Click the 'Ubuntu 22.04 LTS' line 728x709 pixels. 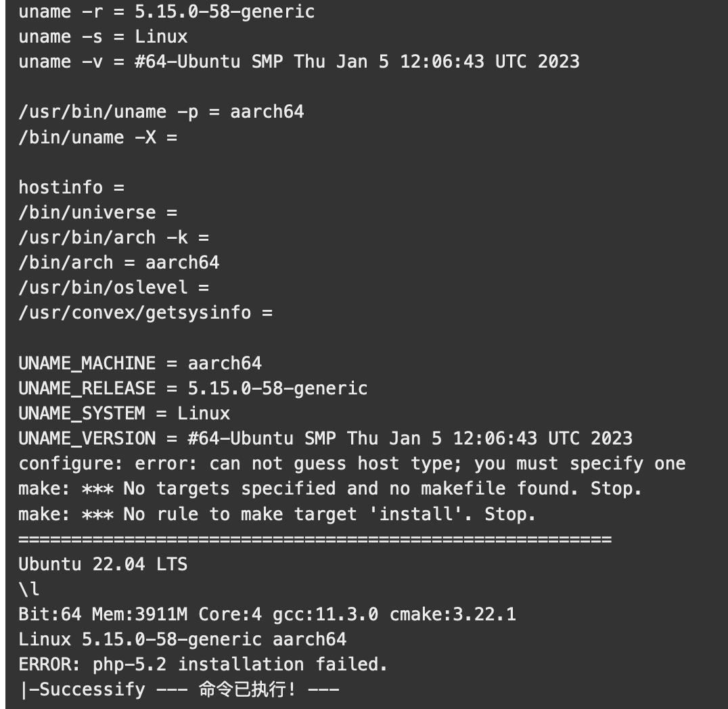103,564
